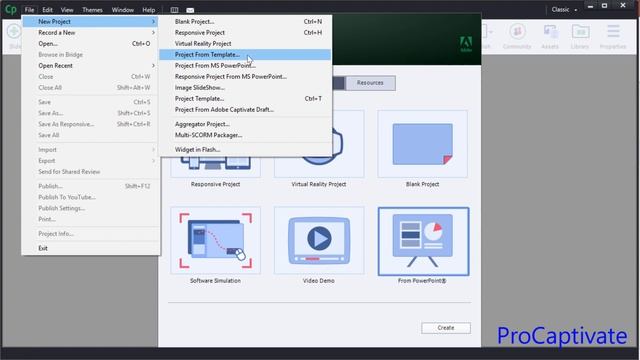Click Save As... in File menu
The height and width of the screenshot is (360, 640).
(x=91, y=113)
